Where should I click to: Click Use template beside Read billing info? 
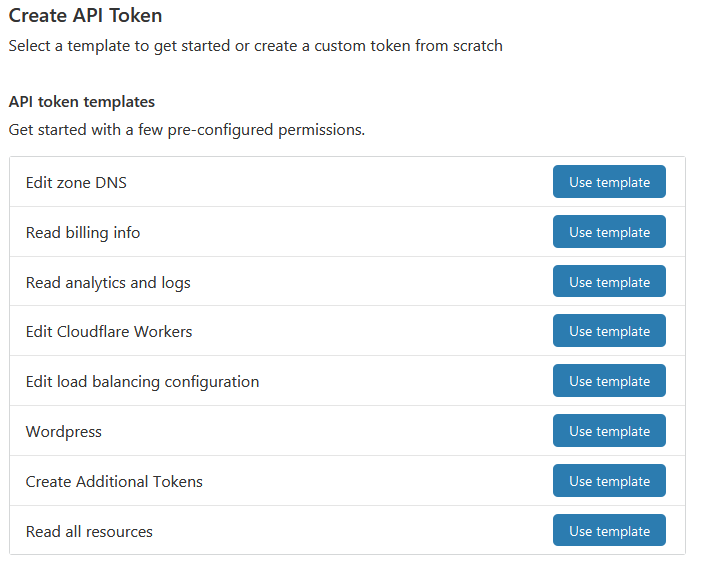point(609,232)
